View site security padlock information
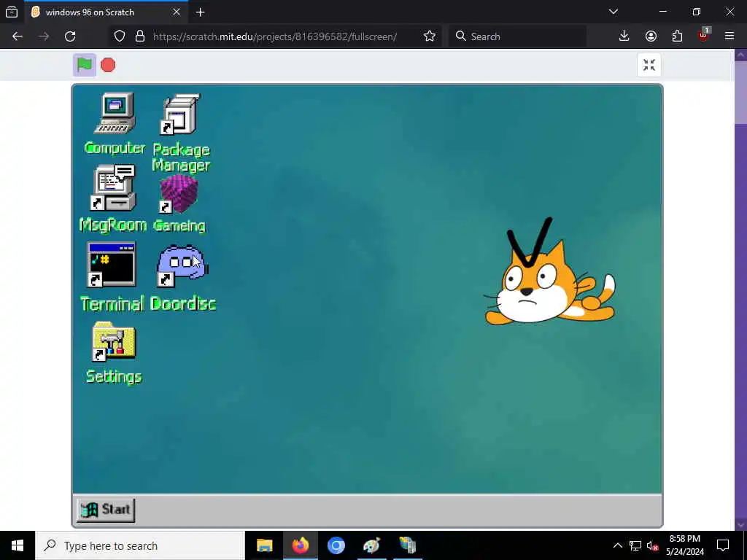This screenshot has width=747, height=560. click(x=139, y=36)
